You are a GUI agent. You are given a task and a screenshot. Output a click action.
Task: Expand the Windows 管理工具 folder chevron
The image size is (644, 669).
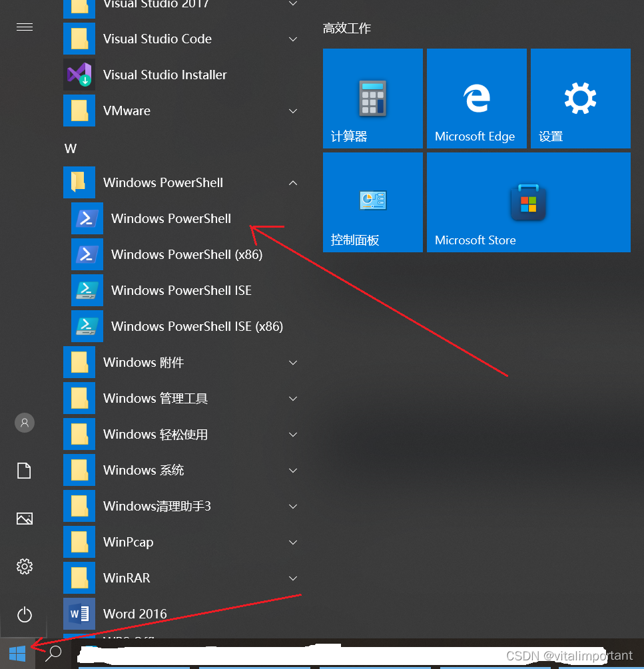click(293, 399)
